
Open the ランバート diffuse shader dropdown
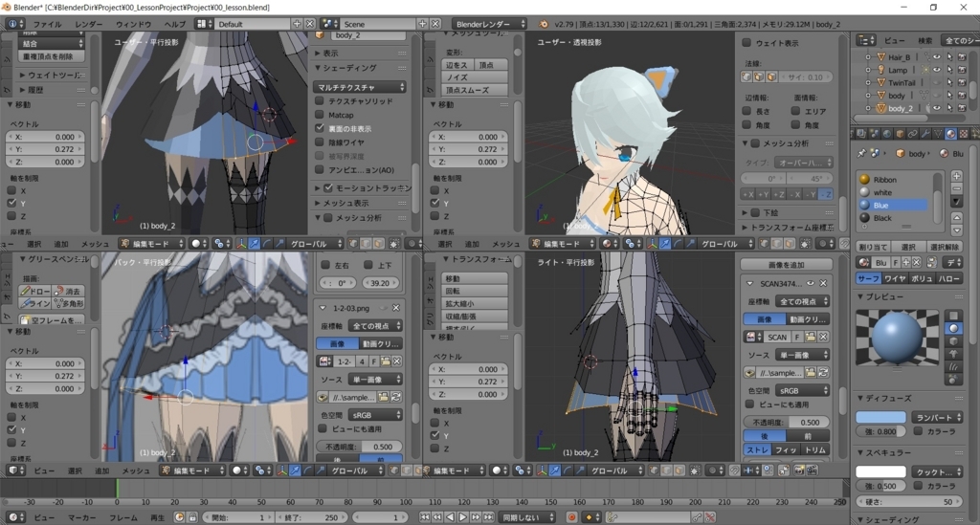tap(936, 417)
